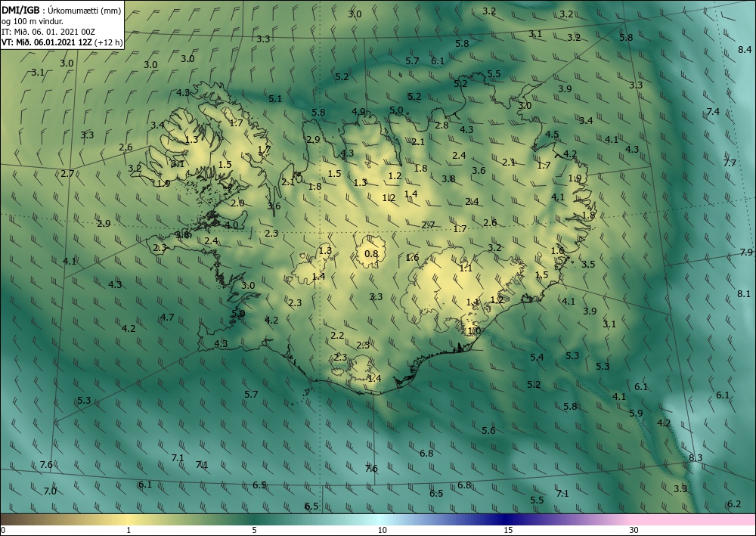
Task: Click the 7.4 precipitation value
Action: click(x=713, y=112)
